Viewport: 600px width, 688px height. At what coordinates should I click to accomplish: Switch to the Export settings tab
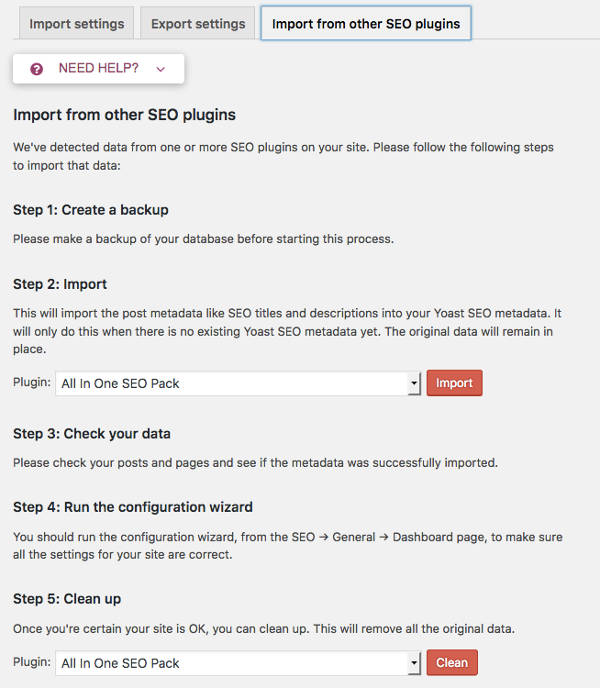[x=198, y=24]
